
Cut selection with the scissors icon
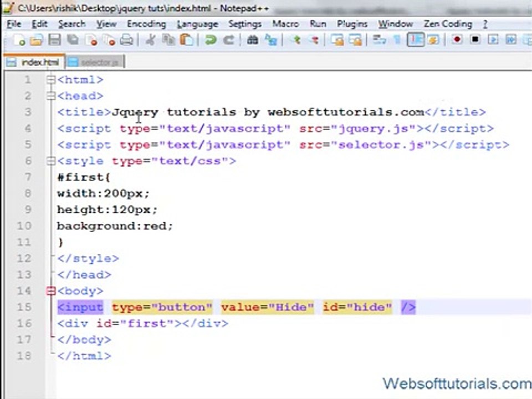click(150, 40)
